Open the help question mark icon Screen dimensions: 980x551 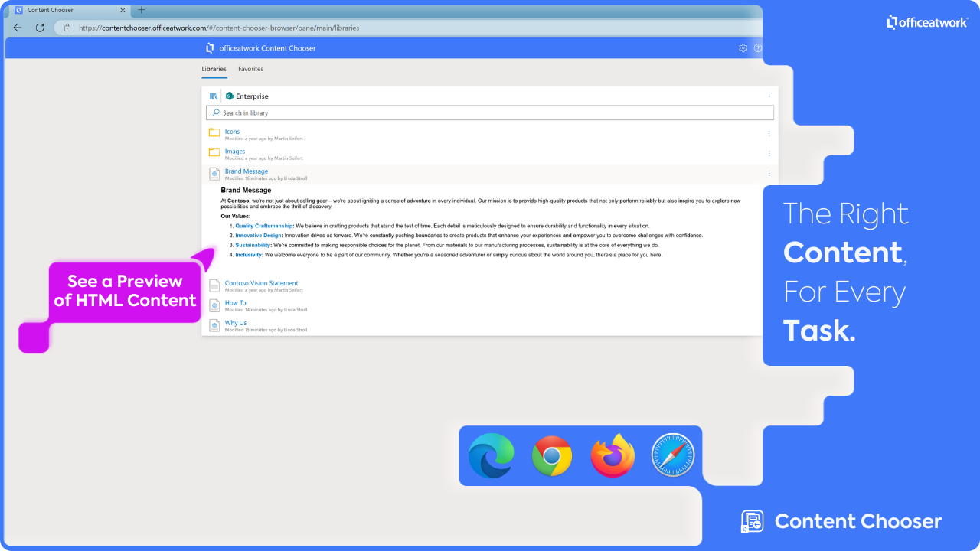pos(758,48)
